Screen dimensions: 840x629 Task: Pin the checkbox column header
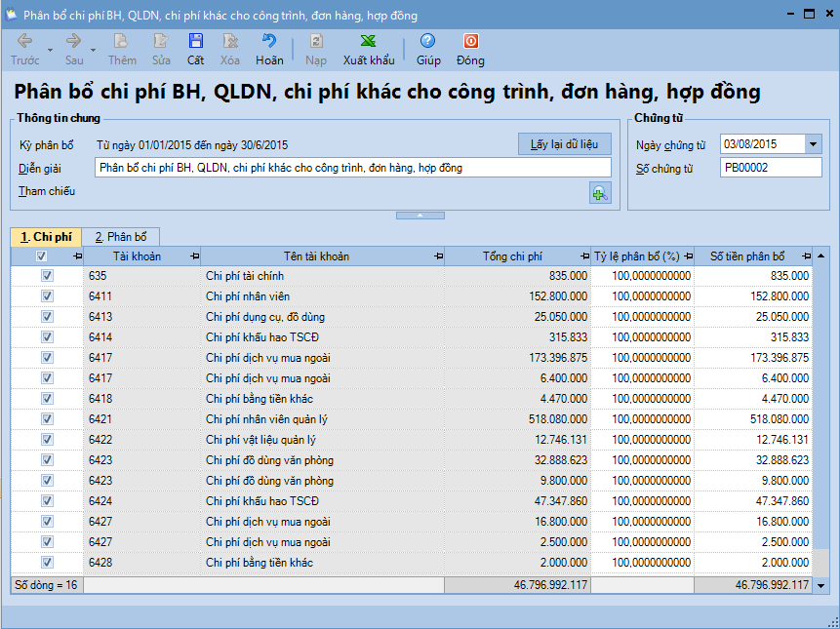[x=77, y=256]
